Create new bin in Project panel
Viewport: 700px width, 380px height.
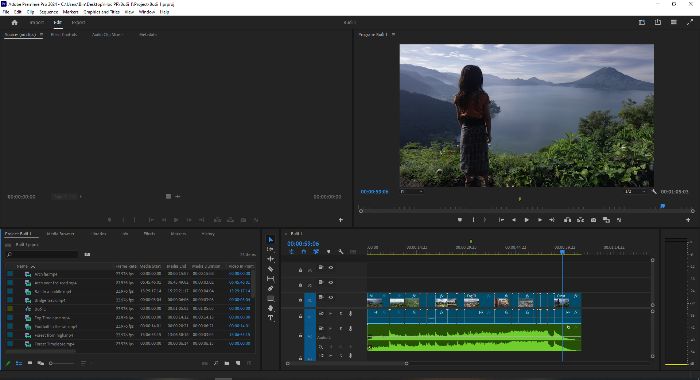point(227,363)
